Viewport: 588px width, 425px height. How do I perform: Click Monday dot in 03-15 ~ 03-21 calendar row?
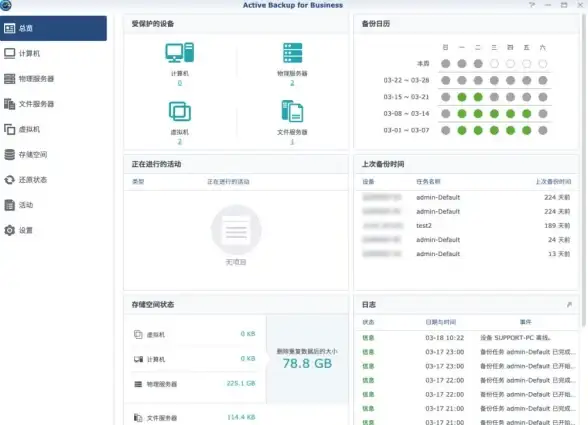point(462,97)
